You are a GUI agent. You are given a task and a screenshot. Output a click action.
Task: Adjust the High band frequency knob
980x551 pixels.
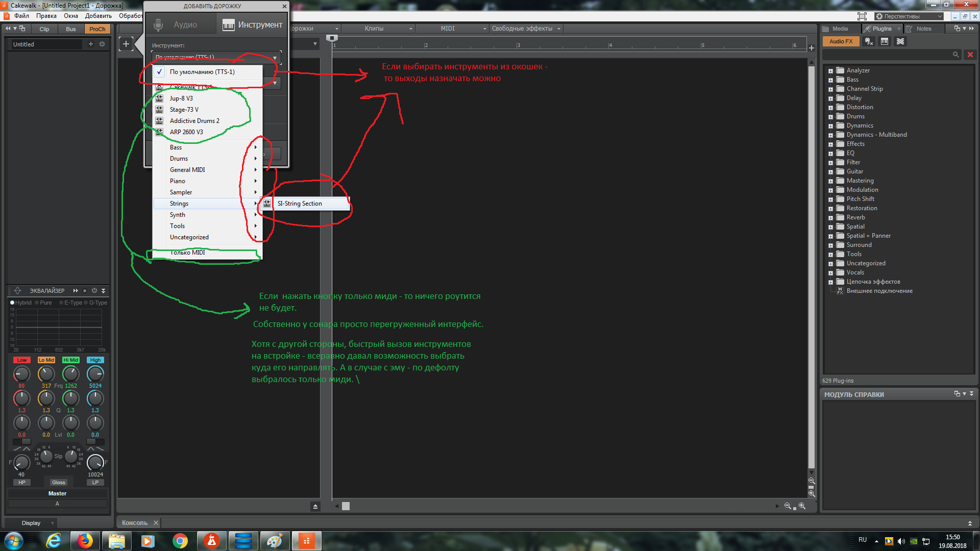tap(95, 374)
